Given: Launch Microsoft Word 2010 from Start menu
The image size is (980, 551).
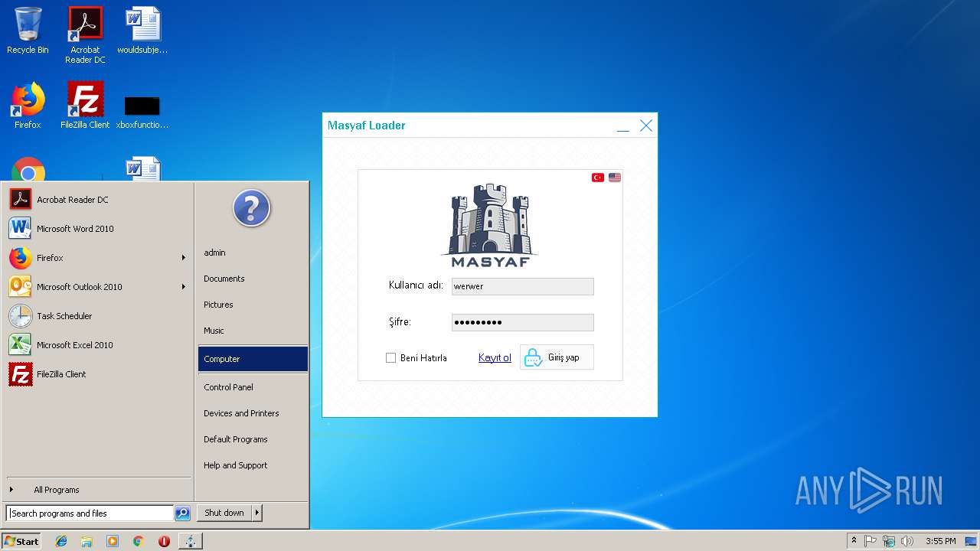Looking at the screenshot, I should [97, 229].
